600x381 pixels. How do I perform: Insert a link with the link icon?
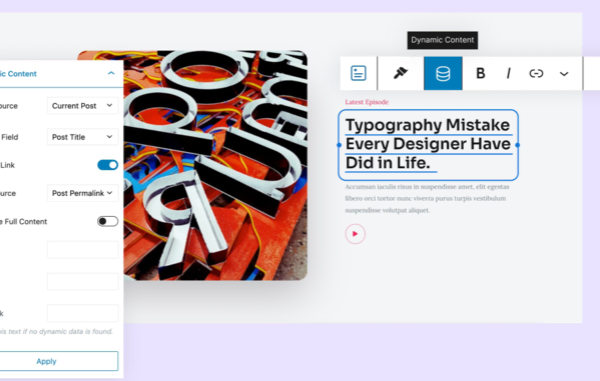point(536,73)
